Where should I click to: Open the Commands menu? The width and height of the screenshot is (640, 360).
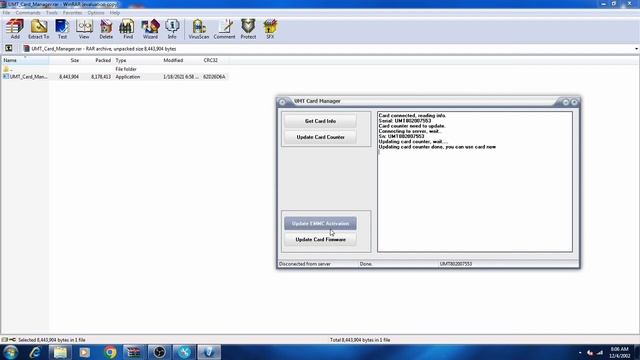click(28, 13)
